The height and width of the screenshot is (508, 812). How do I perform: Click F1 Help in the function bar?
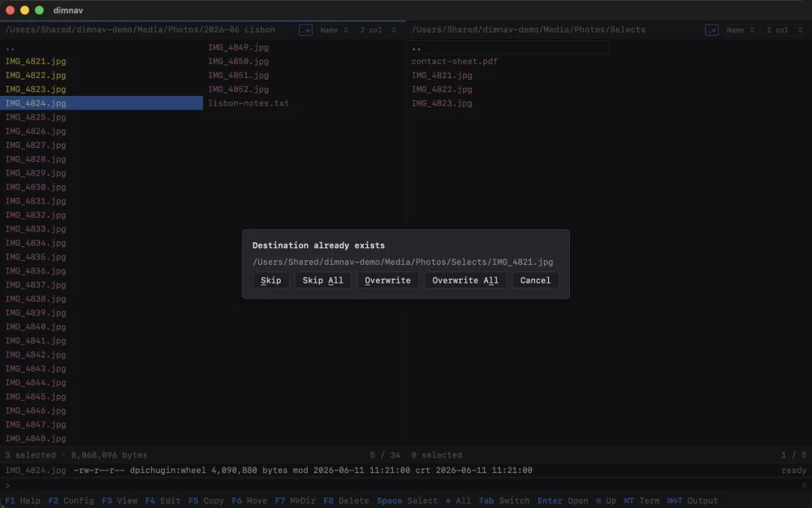(x=22, y=501)
